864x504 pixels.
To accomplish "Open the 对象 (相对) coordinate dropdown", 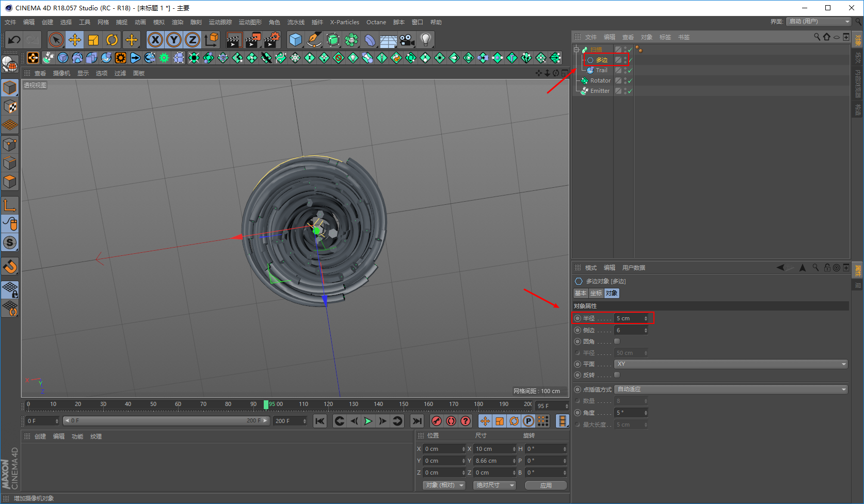I will [444, 485].
